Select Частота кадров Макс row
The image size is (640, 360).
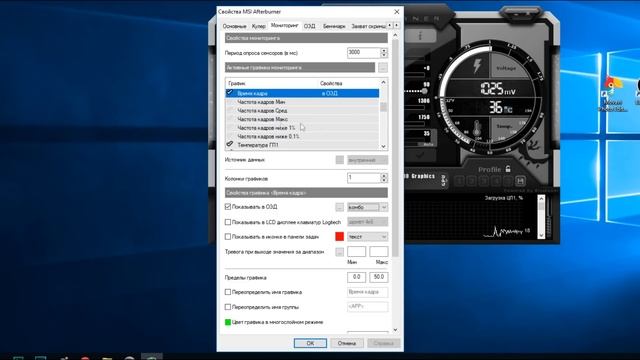pos(302,119)
